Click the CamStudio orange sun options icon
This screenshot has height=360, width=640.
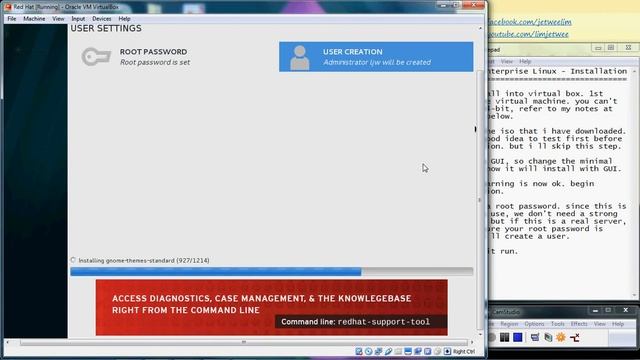coord(561,337)
